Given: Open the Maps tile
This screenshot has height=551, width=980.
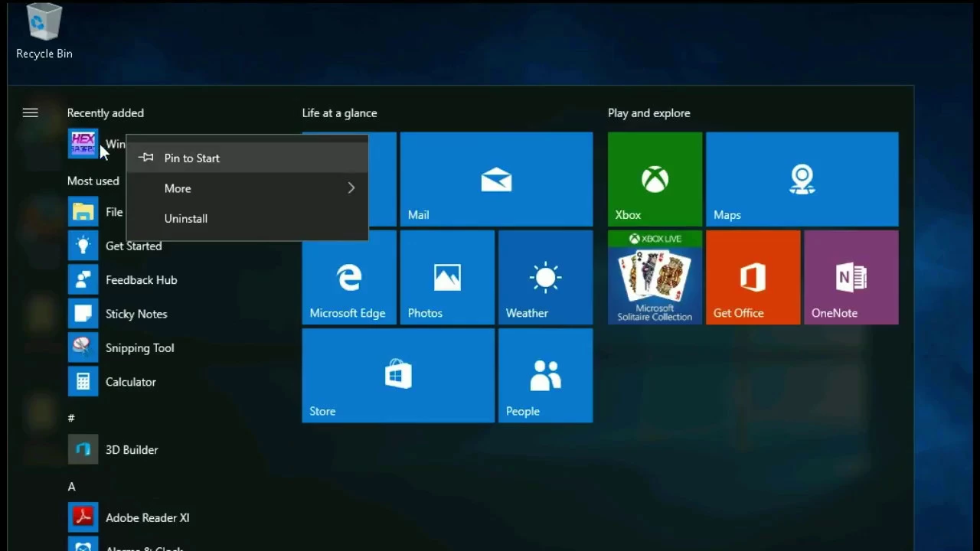Looking at the screenshot, I should pos(802,179).
